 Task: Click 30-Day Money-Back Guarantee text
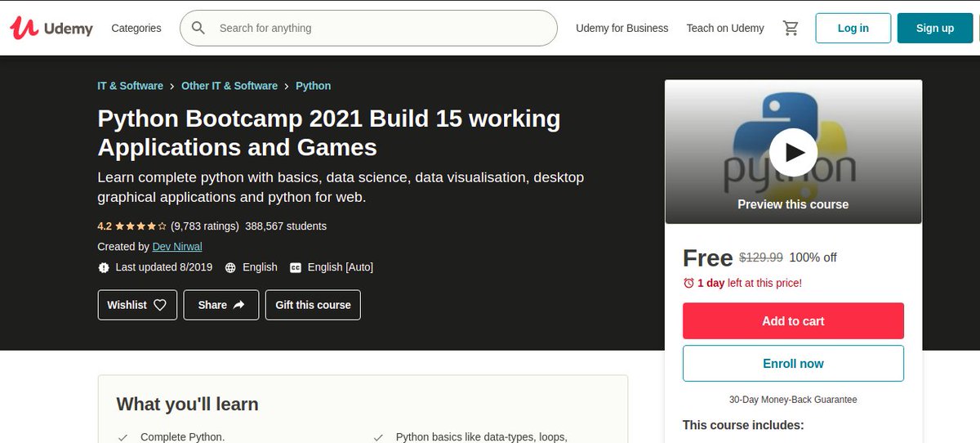point(793,400)
